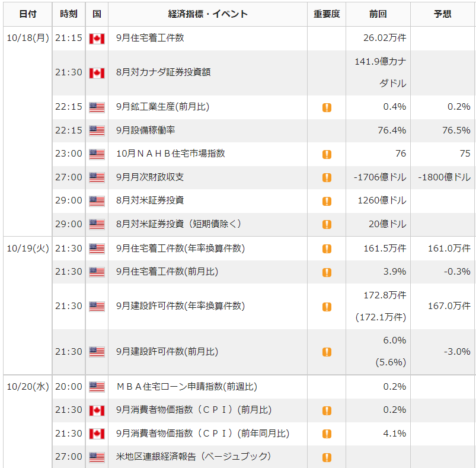Click the 日付 column header

pos(28,14)
